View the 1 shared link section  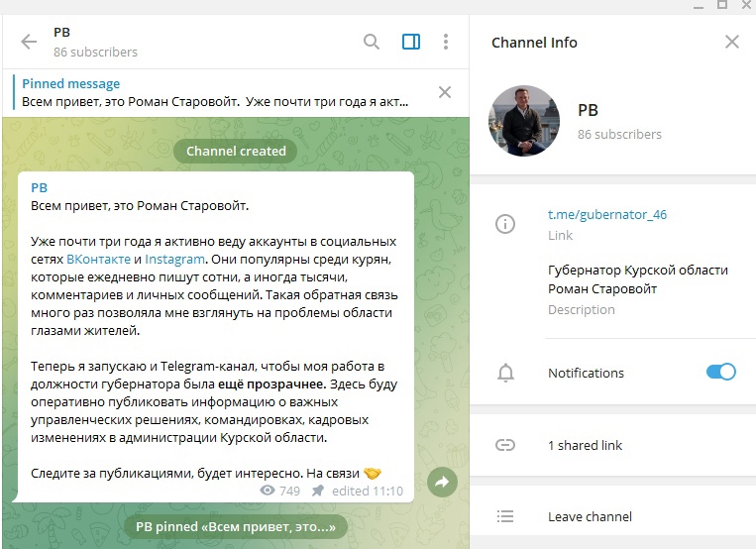click(612, 445)
